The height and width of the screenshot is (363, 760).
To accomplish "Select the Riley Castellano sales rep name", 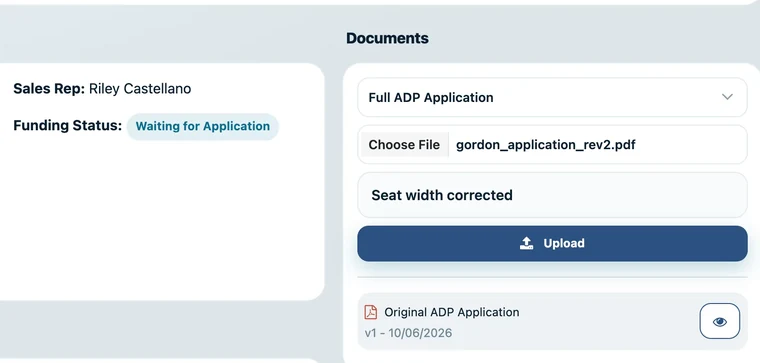I will [140, 89].
